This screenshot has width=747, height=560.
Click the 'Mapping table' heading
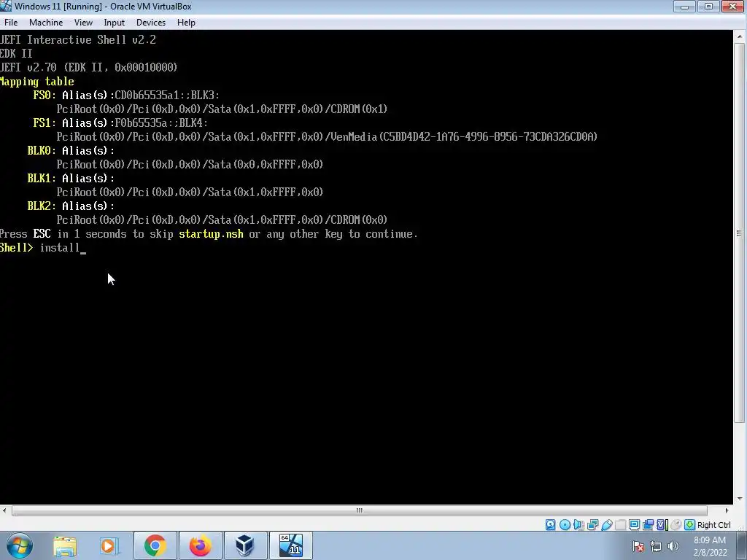click(36, 82)
